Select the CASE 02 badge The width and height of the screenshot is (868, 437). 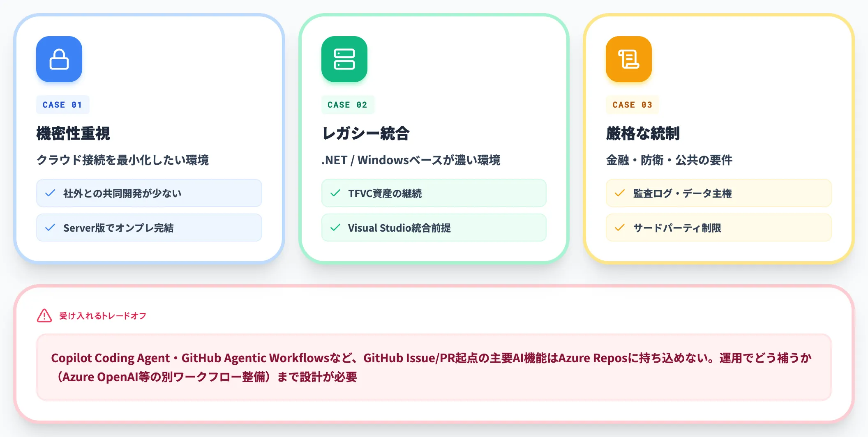348,105
